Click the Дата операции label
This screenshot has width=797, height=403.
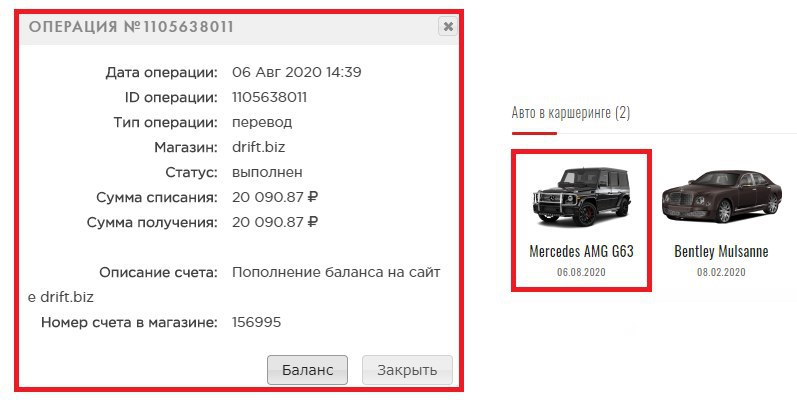coord(162,73)
